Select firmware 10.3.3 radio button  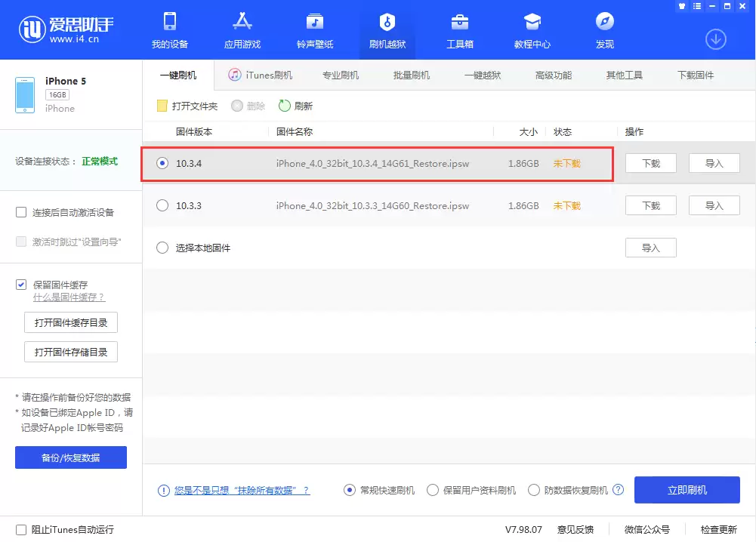point(162,206)
